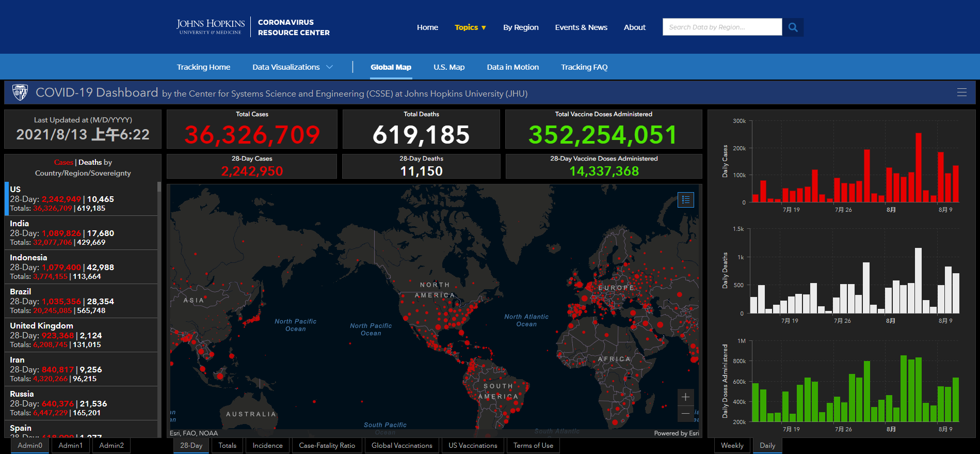Click the Johns Hopkins University logo

click(x=211, y=27)
